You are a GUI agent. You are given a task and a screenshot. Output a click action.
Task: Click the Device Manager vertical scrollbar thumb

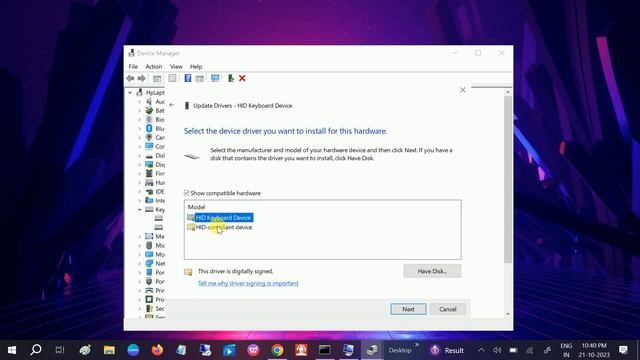pos(508,180)
